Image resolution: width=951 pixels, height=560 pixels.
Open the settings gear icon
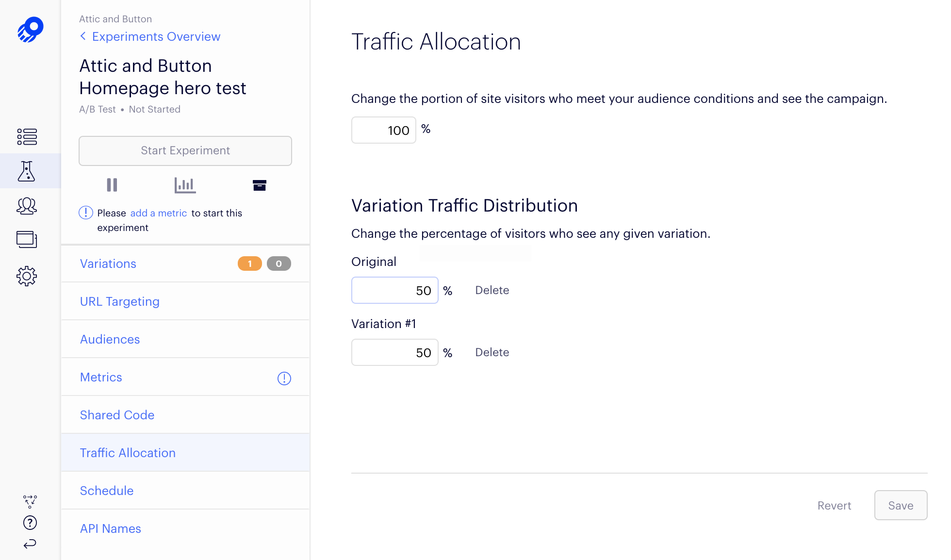27,276
